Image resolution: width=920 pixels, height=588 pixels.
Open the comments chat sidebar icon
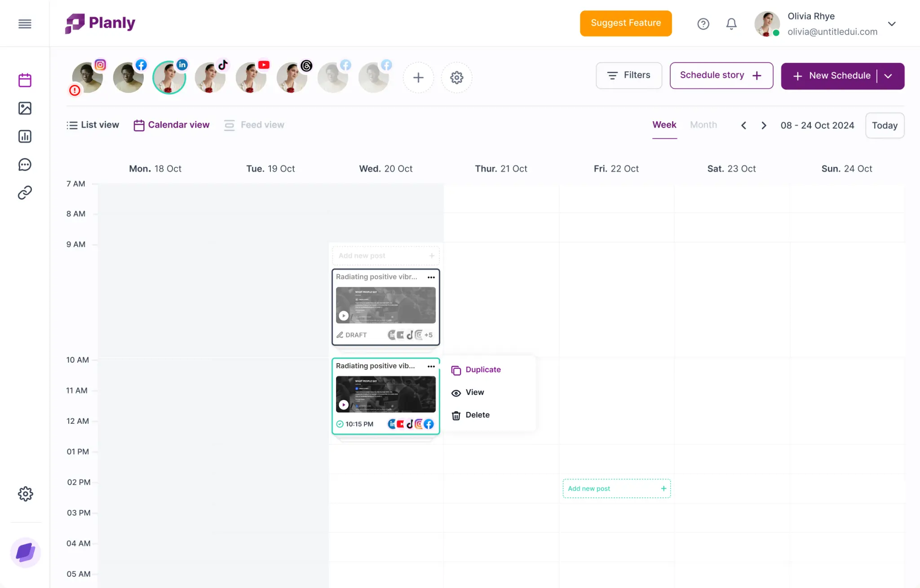pos(25,165)
